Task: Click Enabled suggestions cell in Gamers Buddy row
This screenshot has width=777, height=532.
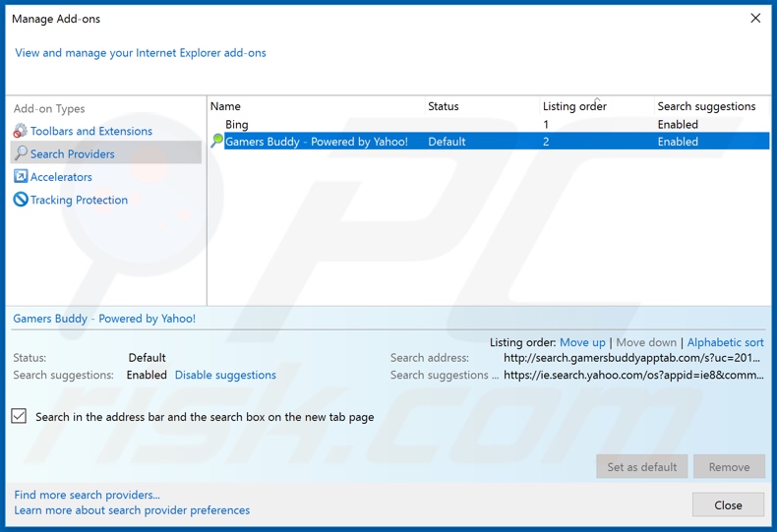Action: click(678, 142)
